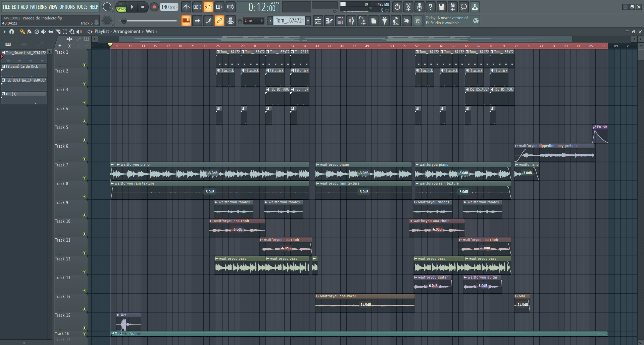Expand the arrow after Wet
Image resolution: width=644 pixels, height=345 pixels.
pos(157,32)
